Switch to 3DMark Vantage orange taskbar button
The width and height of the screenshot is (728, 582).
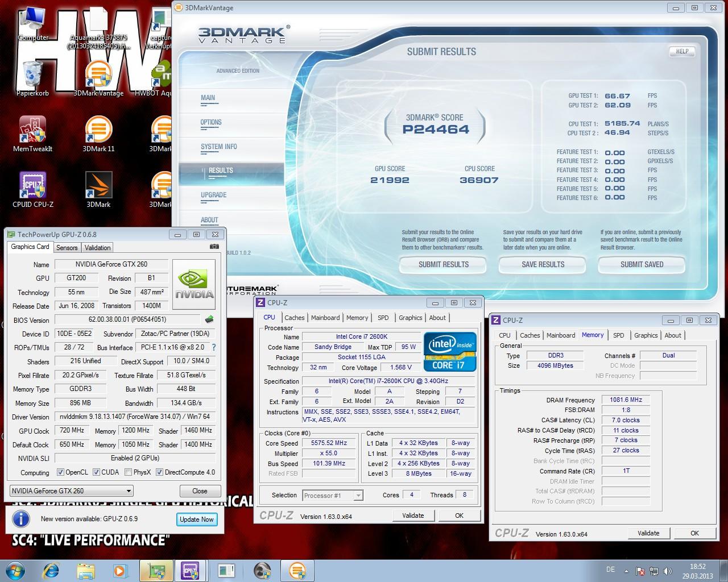pyautogui.click(x=297, y=571)
